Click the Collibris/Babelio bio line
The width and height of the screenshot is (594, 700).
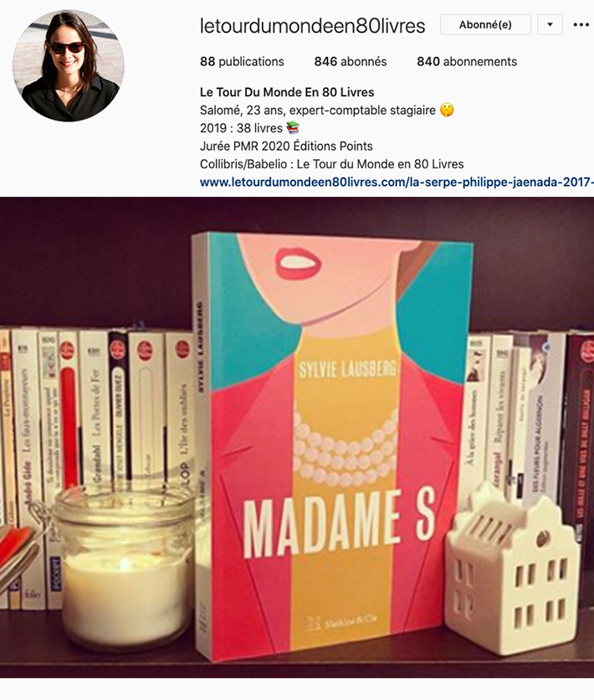[331, 164]
